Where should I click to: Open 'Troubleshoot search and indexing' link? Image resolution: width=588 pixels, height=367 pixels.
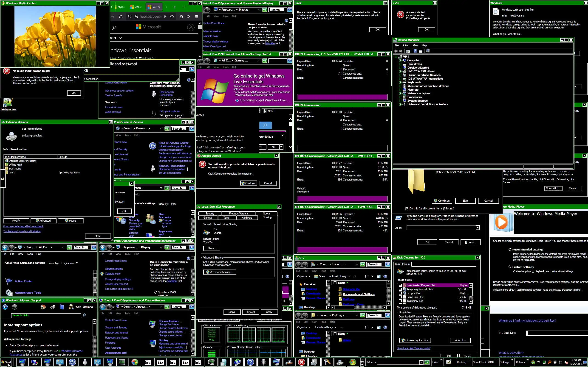pyautogui.click(x=22, y=231)
